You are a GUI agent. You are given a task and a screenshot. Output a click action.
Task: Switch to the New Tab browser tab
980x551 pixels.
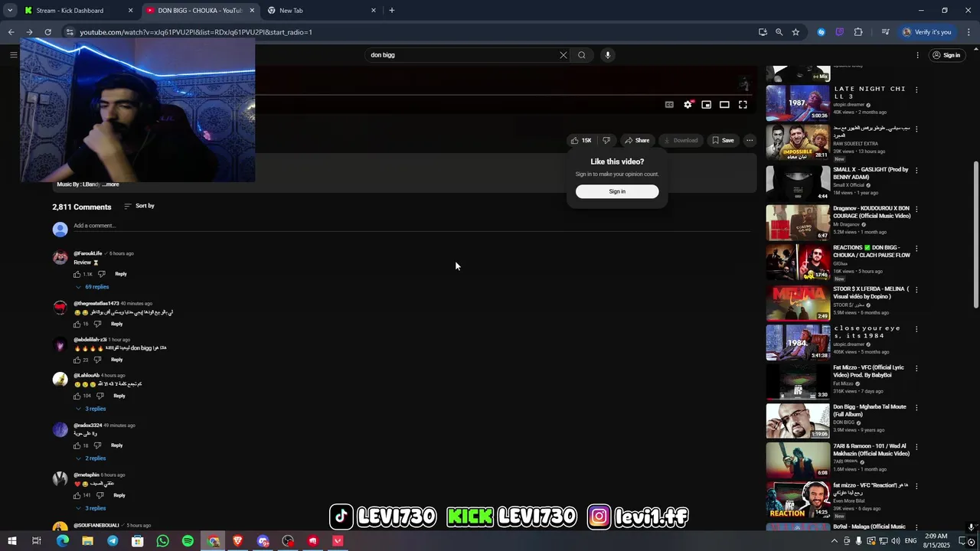coord(322,11)
